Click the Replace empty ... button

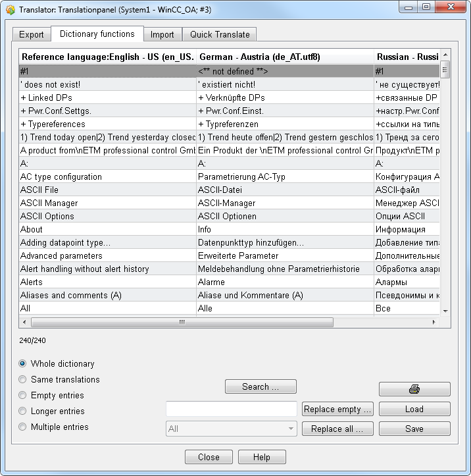click(x=337, y=409)
